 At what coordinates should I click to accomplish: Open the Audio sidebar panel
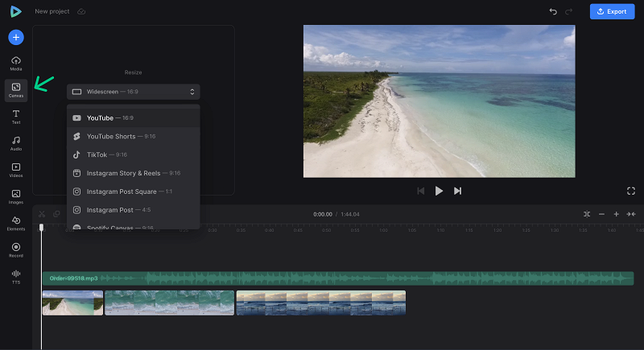click(x=16, y=143)
